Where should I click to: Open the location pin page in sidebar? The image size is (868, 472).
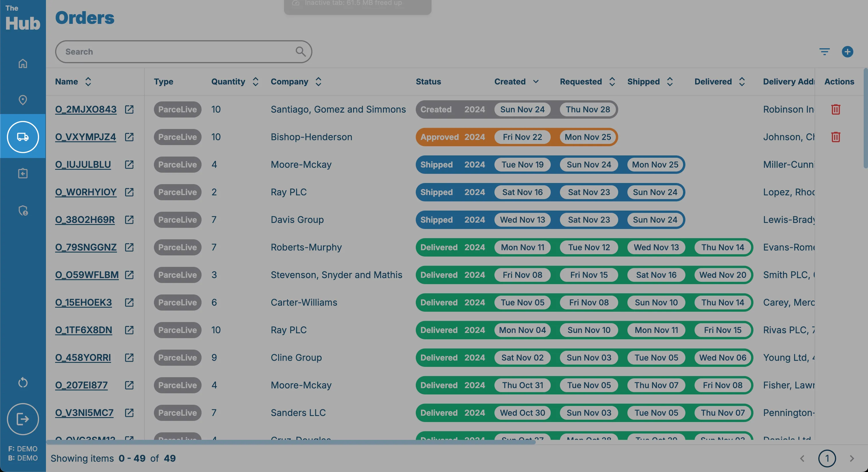coord(23,100)
